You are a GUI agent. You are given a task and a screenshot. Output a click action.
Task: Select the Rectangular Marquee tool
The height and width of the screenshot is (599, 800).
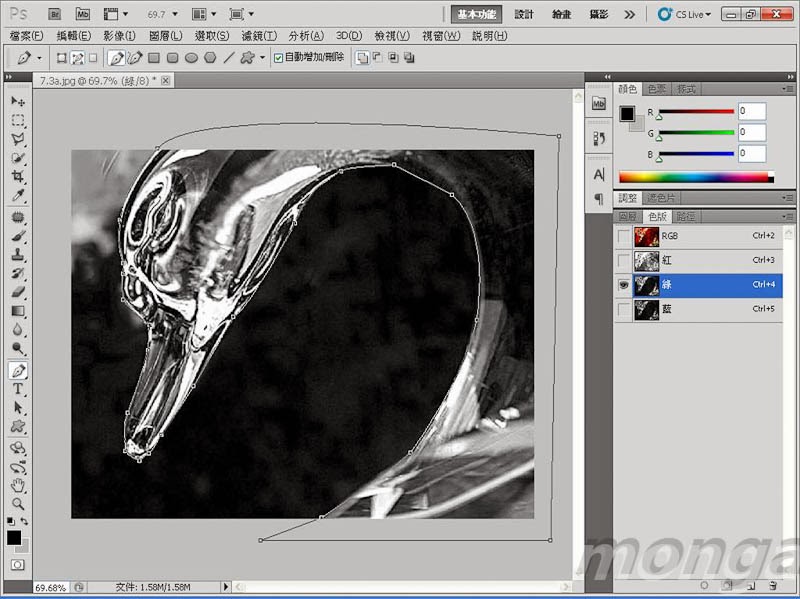point(18,120)
